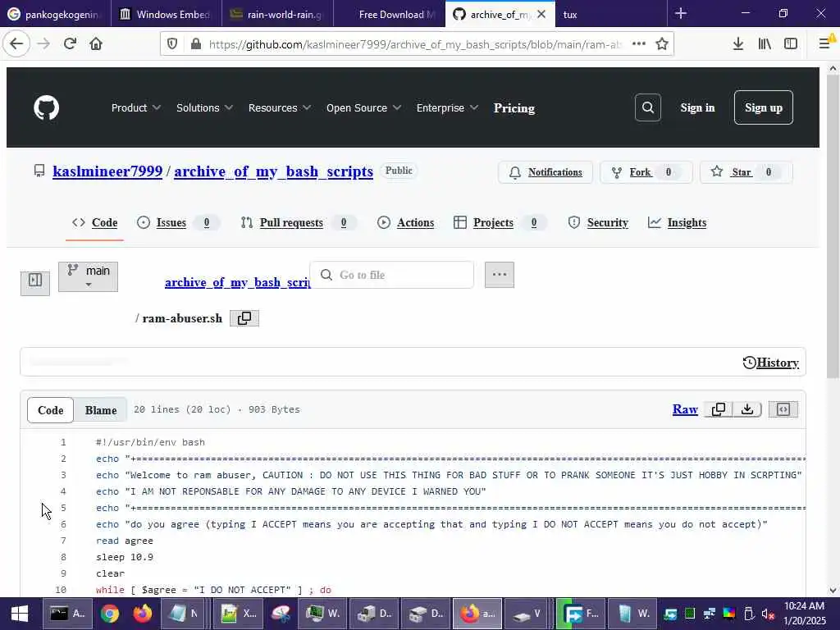
Task: Open a new browser tab
Action: click(681, 13)
